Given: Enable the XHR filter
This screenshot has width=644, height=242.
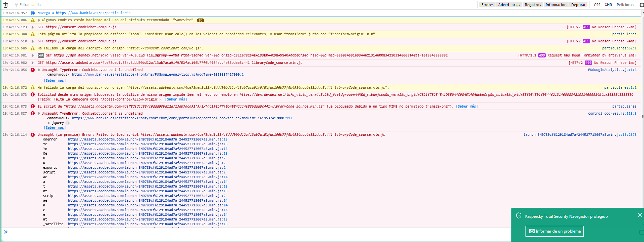Looking at the screenshot, I should 608,5.
